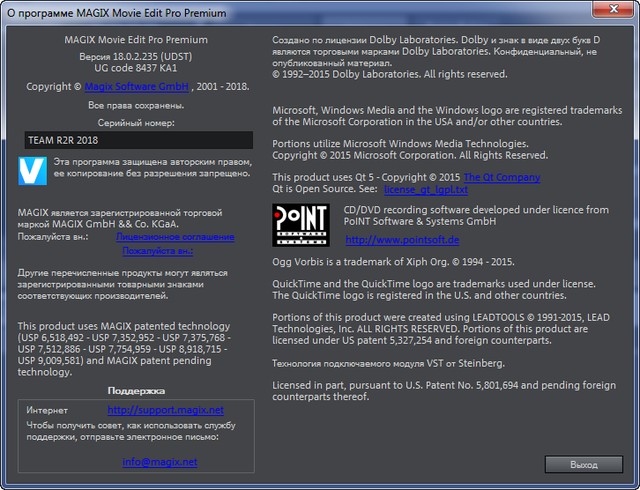Open the Лицензионное соглашение link
The image size is (640, 490).
(175, 237)
